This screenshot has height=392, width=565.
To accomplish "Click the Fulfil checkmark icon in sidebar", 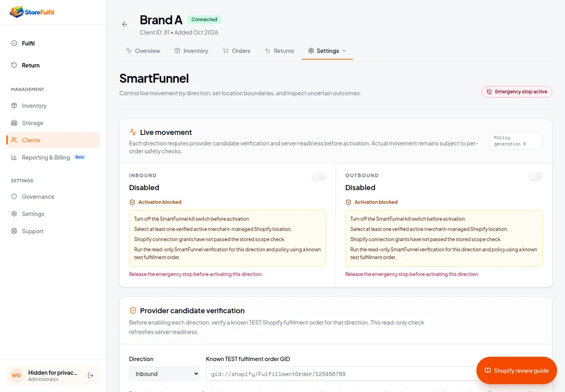I will pos(14,43).
